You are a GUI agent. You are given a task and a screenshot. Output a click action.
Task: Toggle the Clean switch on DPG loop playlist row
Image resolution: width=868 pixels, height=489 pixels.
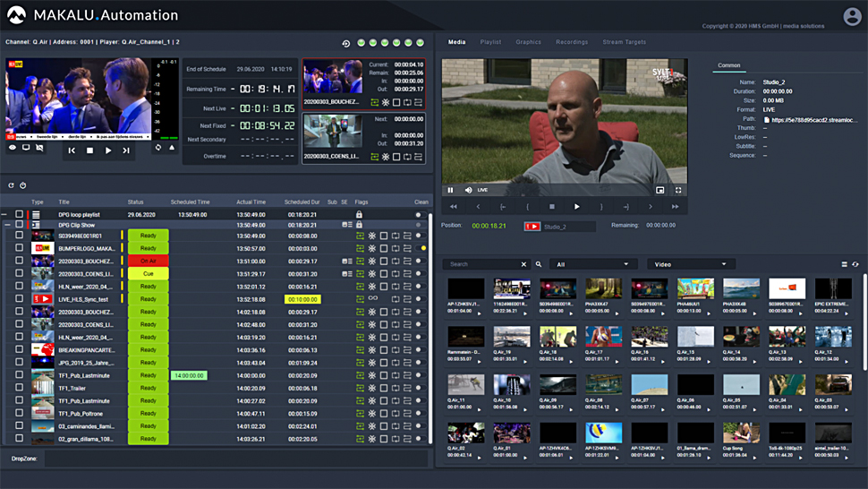tap(421, 214)
